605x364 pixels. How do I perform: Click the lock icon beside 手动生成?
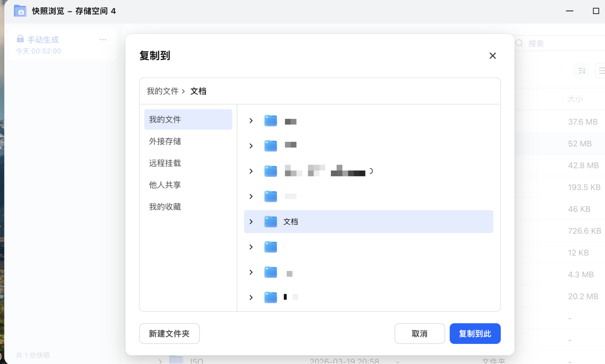pos(20,39)
